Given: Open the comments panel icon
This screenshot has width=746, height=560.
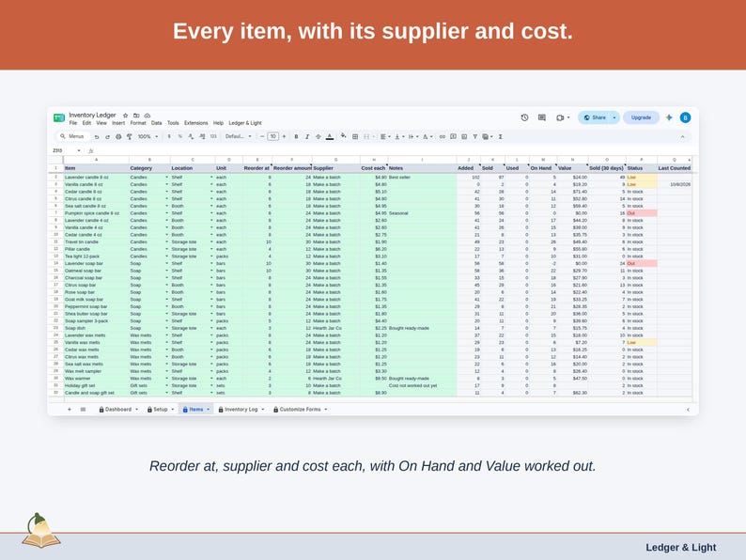Looking at the screenshot, I should (542, 117).
